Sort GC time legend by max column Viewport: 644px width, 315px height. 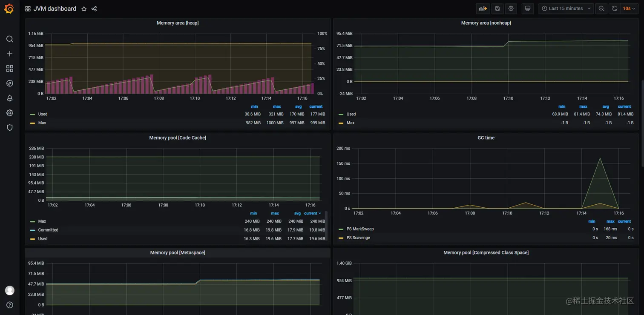pyautogui.click(x=610, y=222)
